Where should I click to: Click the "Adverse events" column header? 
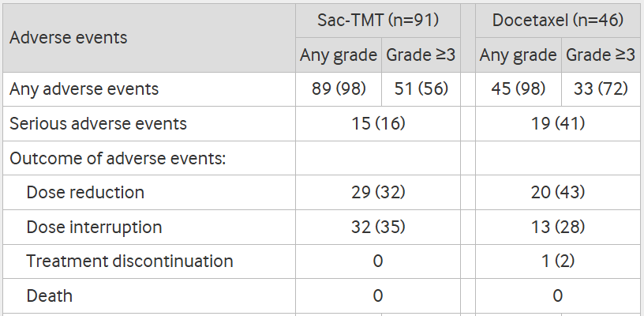click(x=69, y=37)
